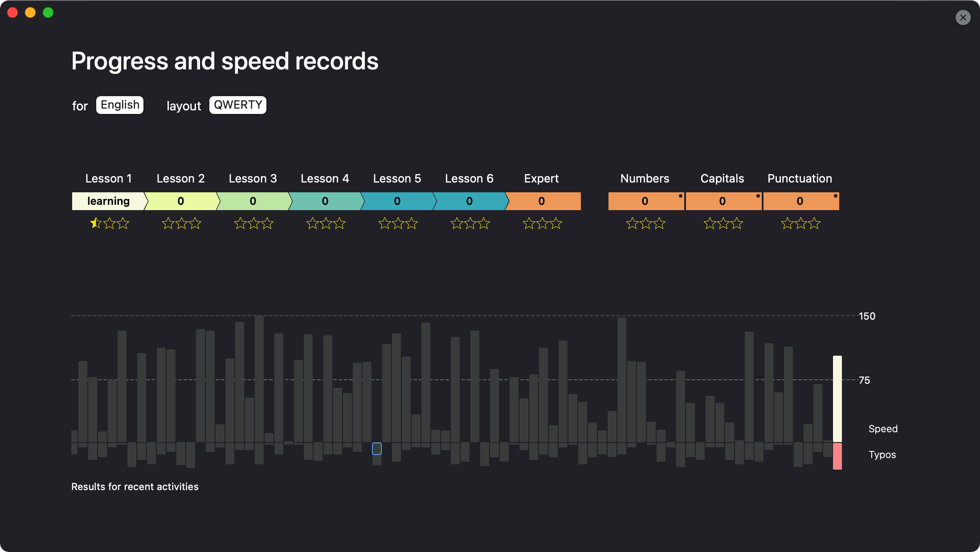Click the Capitals practice module

point(722,201)
